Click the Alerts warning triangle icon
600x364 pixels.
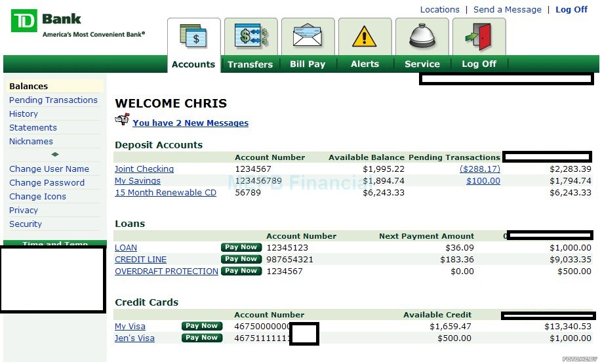pyautogui.click(x=365, y=37)
